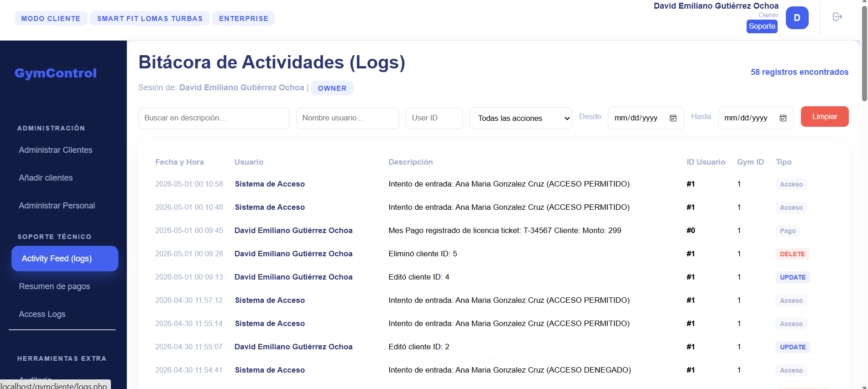The height and width of the screenshot is (389, 868).
Task: Click the Hasta date input
Action: pyautogui.click(x=756, y=118)
